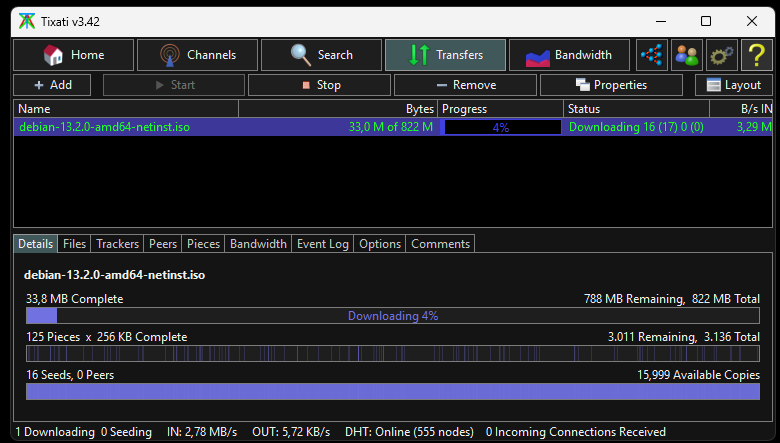This screenshot has width=780, height=443.
Task: Open the yellow help question mark
Action: click(756, 55)
